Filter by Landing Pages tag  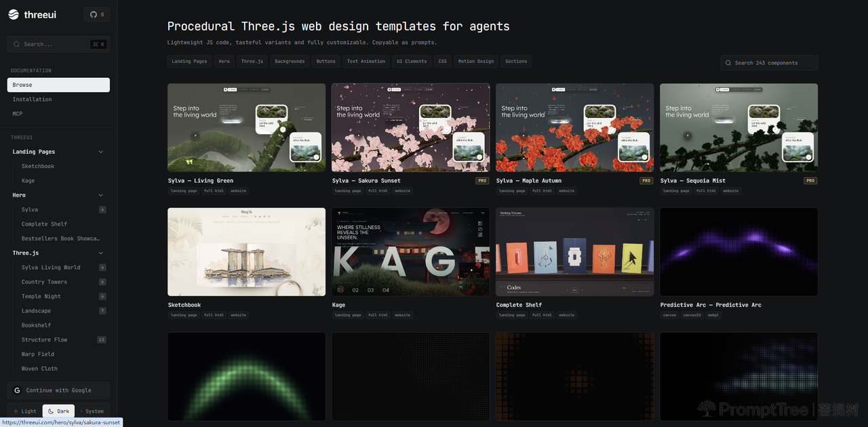(x=189, y=61)
